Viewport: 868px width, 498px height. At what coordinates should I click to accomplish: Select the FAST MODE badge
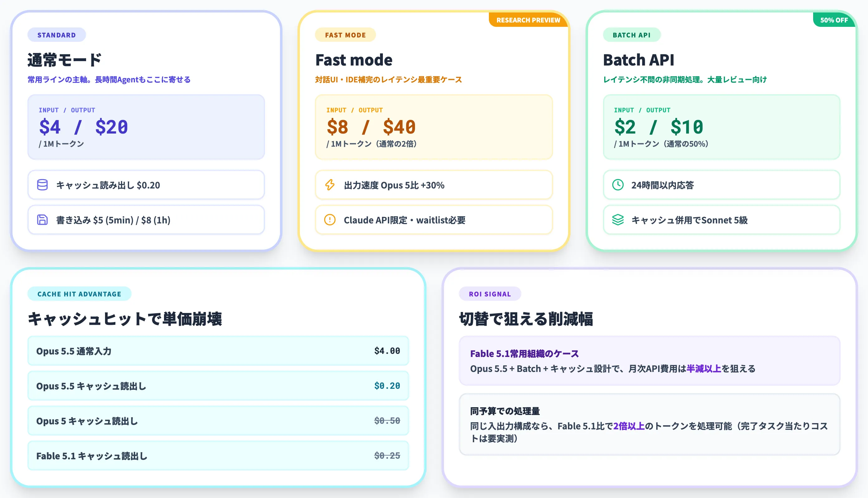coord(345,35)
